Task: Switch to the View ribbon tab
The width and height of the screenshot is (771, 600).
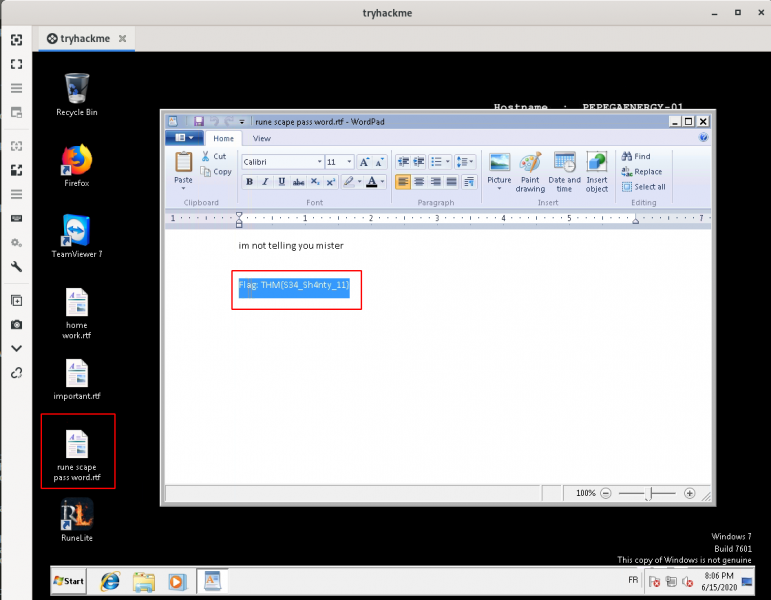Action: [x=261, y=139]
